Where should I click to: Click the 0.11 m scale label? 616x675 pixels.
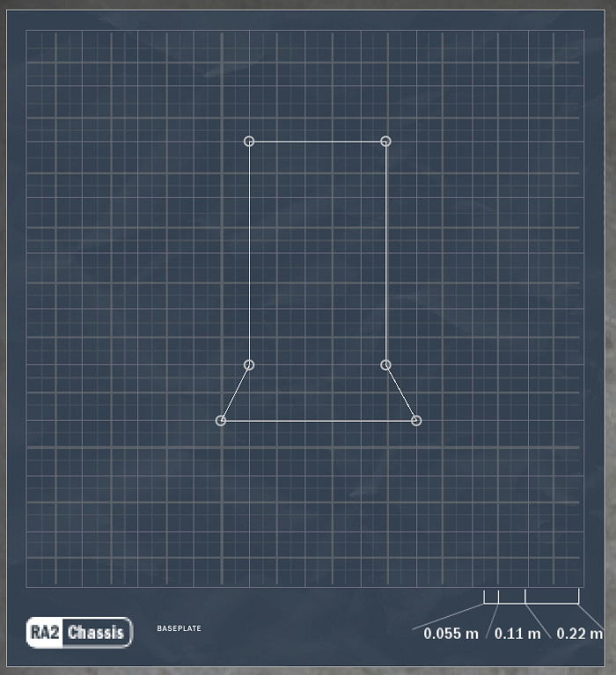pyautogui.click(x=517, y=634)
